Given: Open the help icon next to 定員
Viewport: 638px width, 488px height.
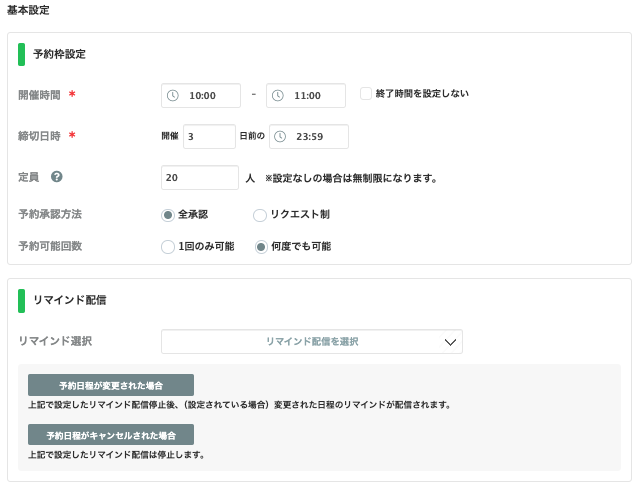Looking at the screenshot, I should pyautogui.click(x=57, y=177).
